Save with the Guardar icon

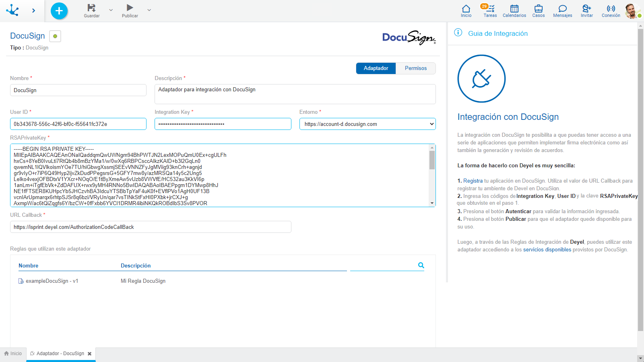(91, 8)
